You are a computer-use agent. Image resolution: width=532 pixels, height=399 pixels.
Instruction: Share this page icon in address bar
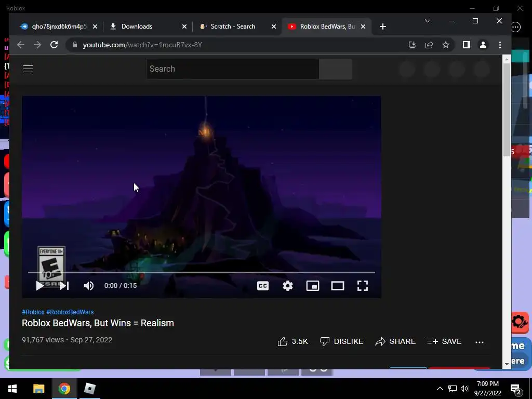pos(429,45)
